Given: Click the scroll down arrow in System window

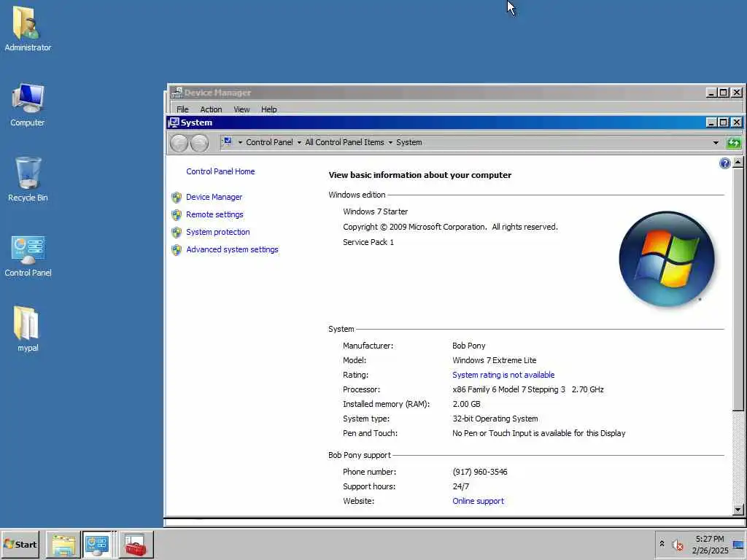Looking at the screenshot, I should pyautogui.click(x=738, y=510).
